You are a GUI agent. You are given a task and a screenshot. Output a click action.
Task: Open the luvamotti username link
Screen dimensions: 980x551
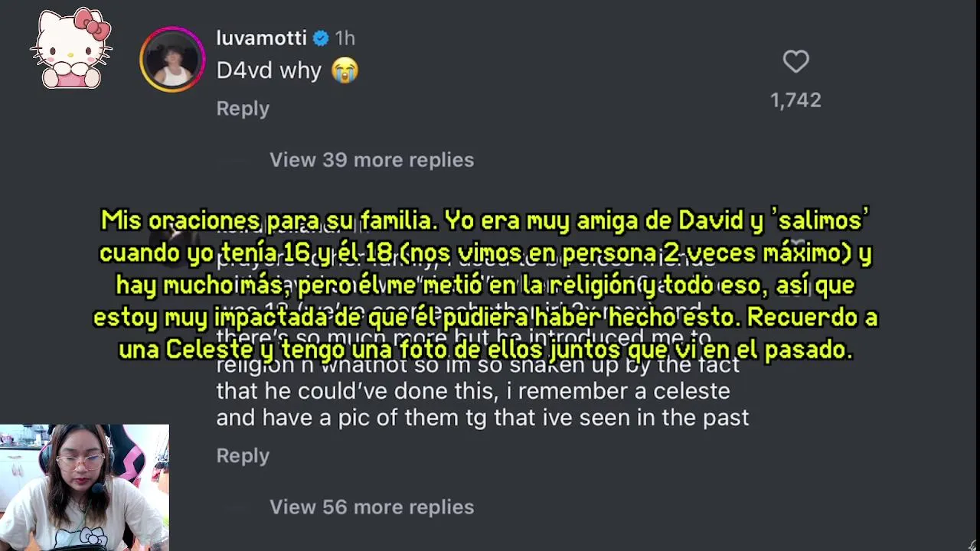262,38
